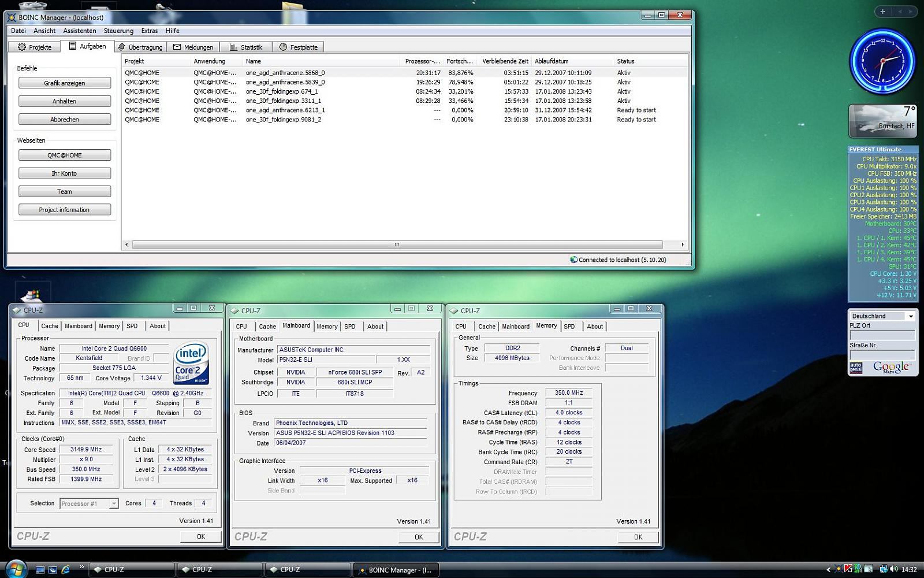The width and height of the screenshot is (924, 578).
Task: Click OK in the Mainboard CPU-Z window
Action: (x=419, y=537)
